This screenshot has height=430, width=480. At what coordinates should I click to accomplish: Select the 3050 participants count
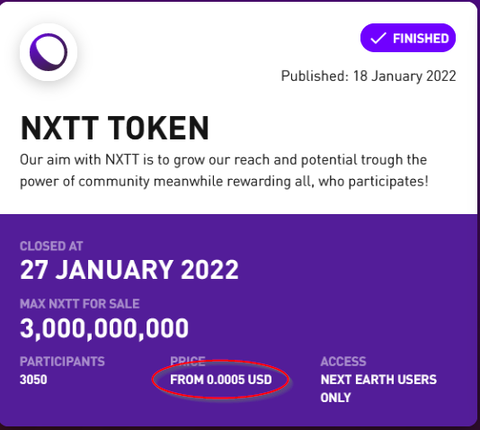click(33, 380)
